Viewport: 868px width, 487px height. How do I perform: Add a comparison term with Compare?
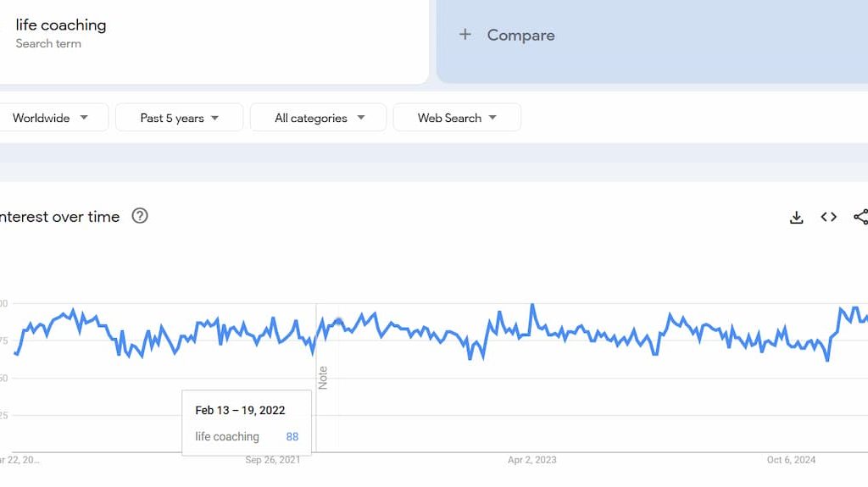pos(520,35)
